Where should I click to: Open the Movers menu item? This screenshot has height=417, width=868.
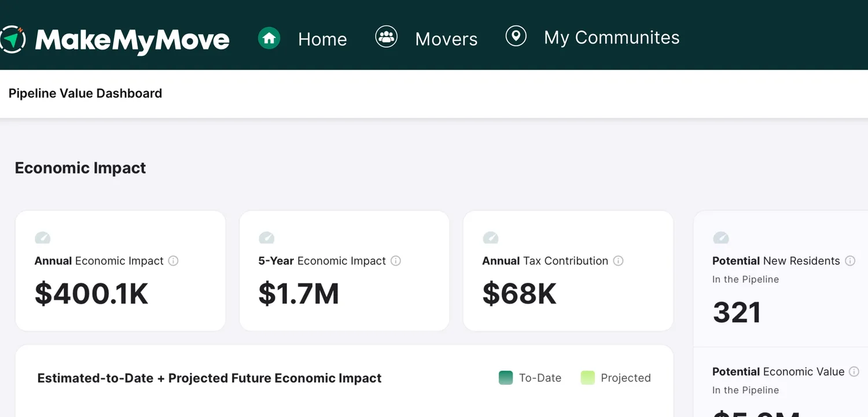pos(446,39)
